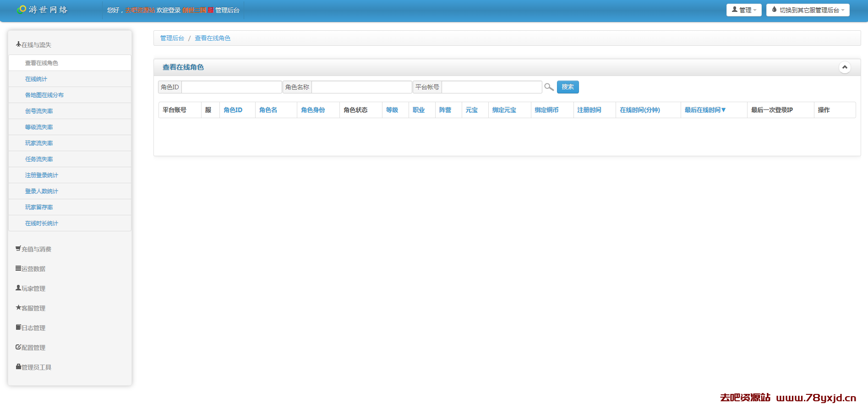Expand 日志管理 section

coord(30,328)
